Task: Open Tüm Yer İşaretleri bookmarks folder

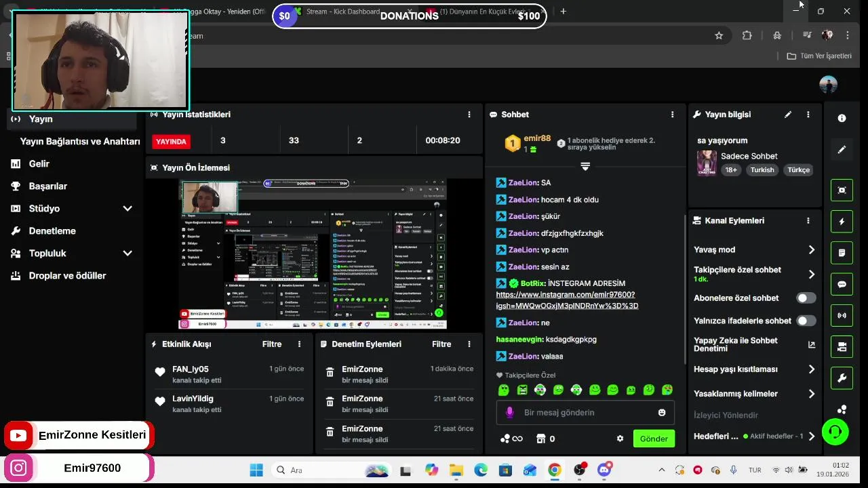Action: coord(819,56)
